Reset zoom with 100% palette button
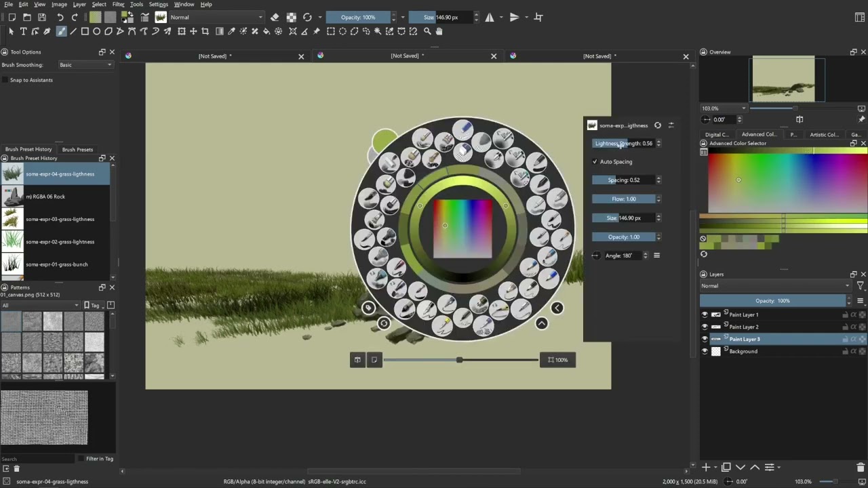The height and width of the screenshot is (488, 868). click(x=557, y=360)
